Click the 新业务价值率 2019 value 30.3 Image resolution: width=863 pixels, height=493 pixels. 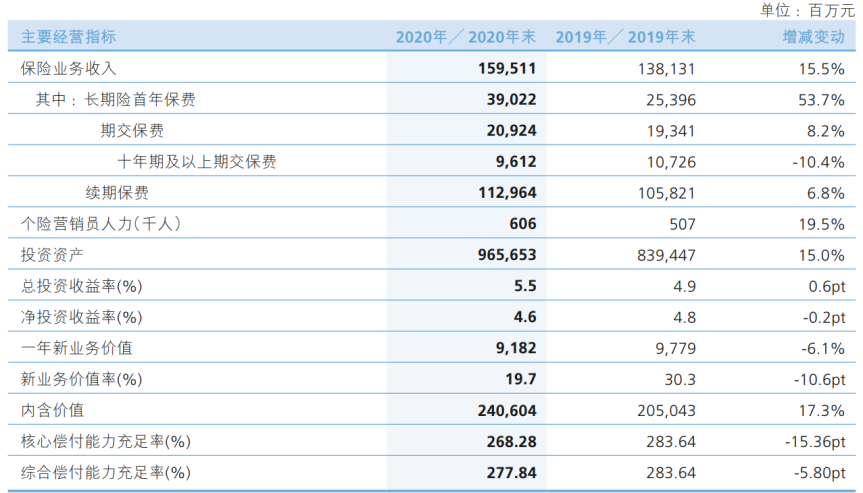[680, 380]
